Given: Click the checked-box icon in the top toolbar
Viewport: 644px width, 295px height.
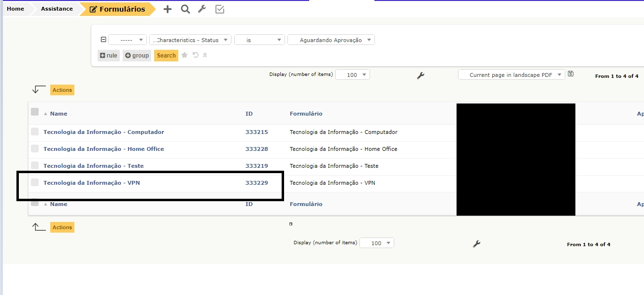Looking at the screenshot, I should (x=219, y=9).
